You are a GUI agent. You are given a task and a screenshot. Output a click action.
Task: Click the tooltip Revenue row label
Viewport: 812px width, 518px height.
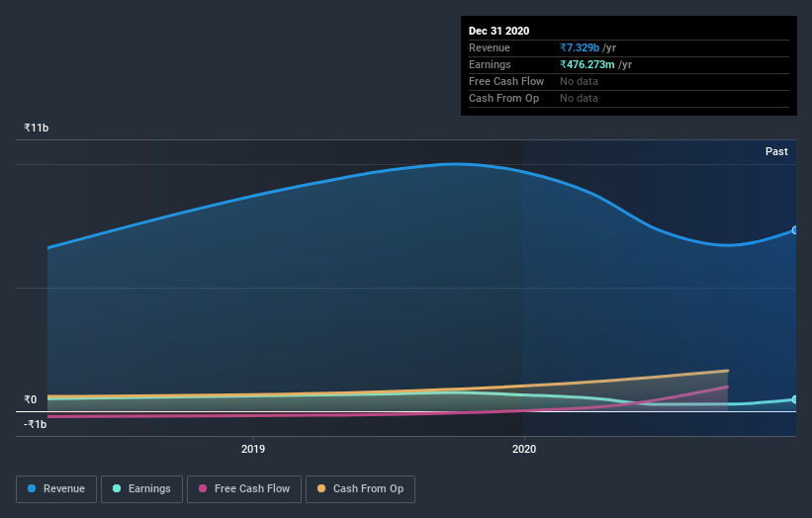[489, 47]
